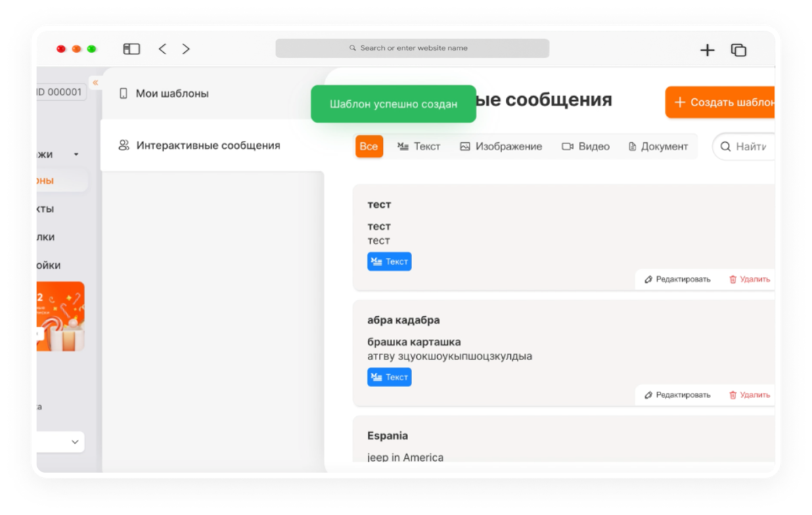Click Текст badge on тест card
This screenshot has height=515, width=812.
pyautogui.click(x=389, y=261)
